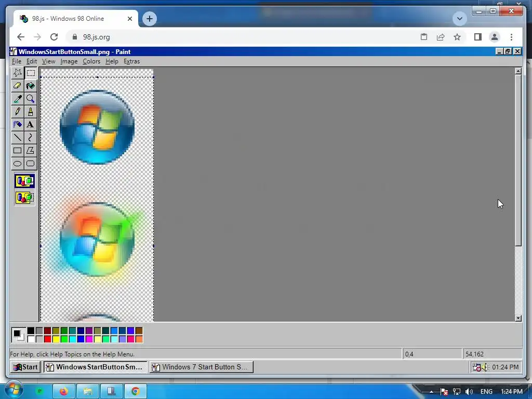Switch to Windows 7 Start Button S... task
Viewport: 532px width, 399px height.
(x=202, y=367)
